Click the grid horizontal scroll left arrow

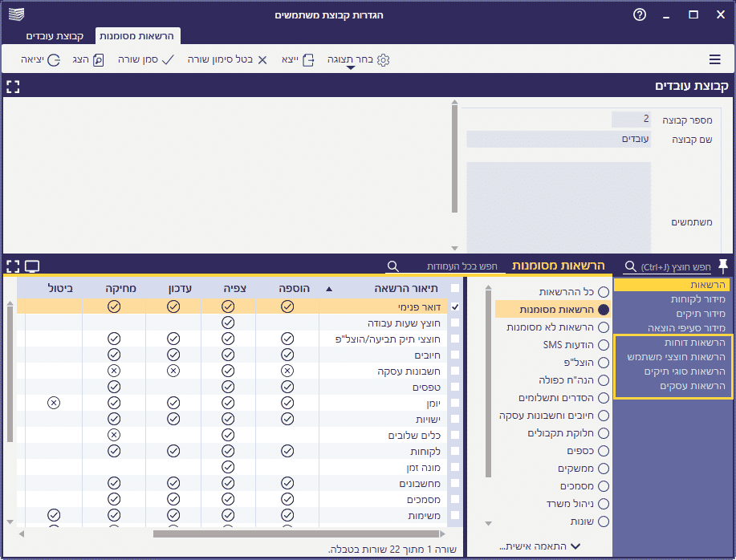point(22,534)
